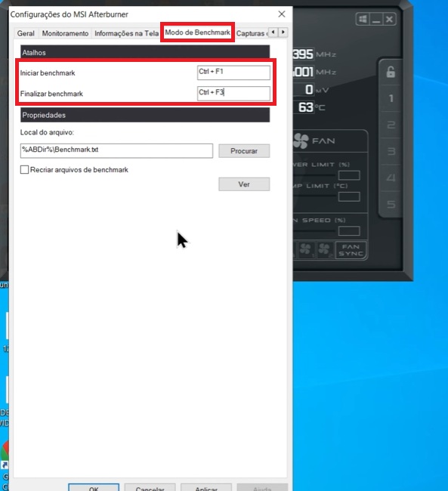This screenshot has width=448, height=491.
Task: Select the Informações na Tela tab
Action: [126, 33]
